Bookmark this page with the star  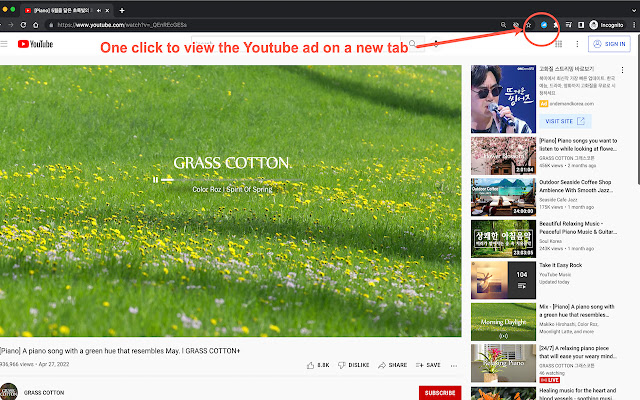(528, 25)
